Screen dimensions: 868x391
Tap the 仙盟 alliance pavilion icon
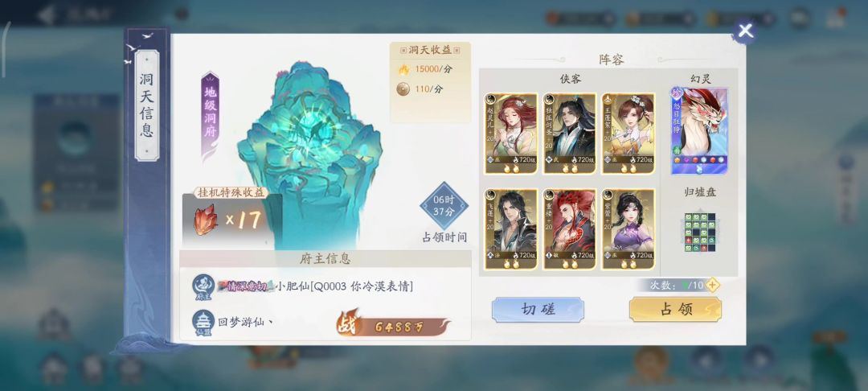[203, 323]
